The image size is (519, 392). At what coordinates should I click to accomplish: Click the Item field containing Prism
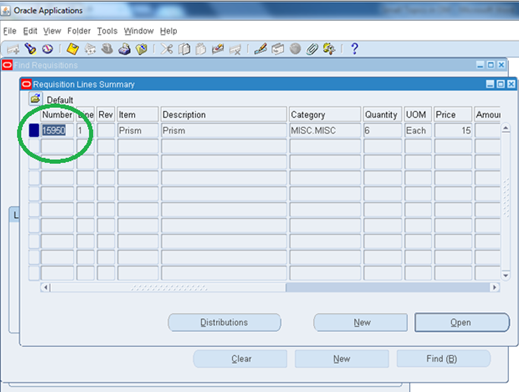point(138,130)
